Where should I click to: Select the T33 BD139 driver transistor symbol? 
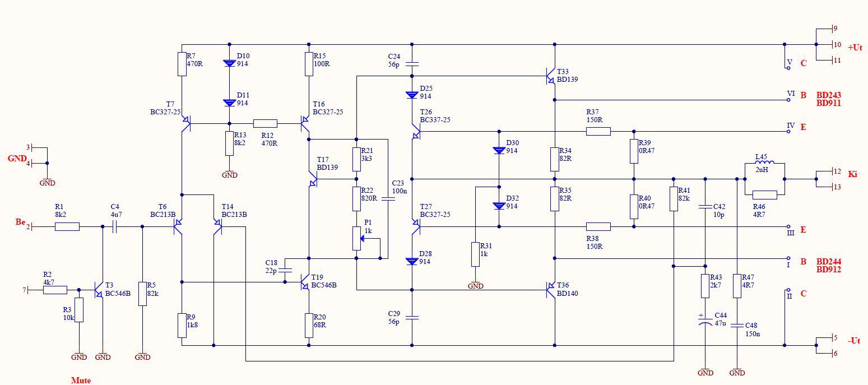click(x=550, y=75)
